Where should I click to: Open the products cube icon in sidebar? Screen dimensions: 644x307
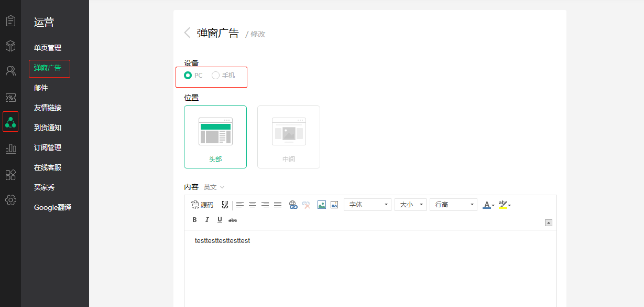[x=10, y=46]
